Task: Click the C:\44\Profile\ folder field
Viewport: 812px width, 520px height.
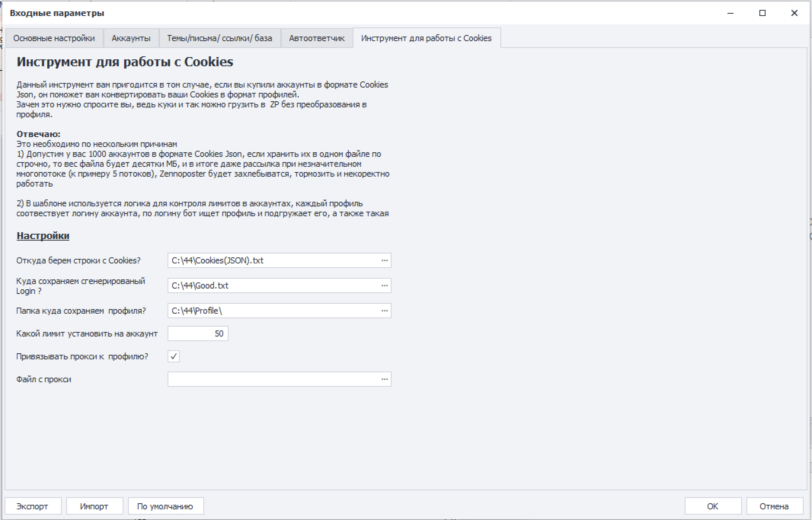Action: pos(272,311)
